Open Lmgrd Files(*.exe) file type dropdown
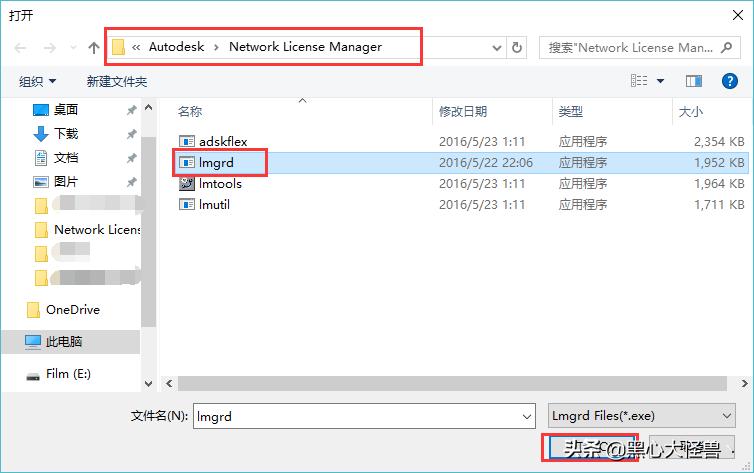Screen dimensions: 754x473 tap(641, 416)
